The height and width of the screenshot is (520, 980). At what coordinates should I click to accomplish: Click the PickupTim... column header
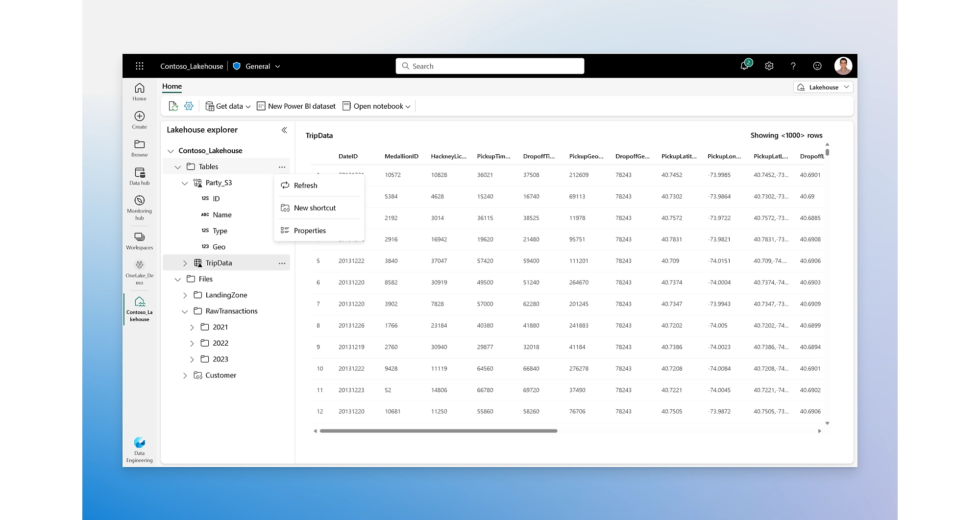click(493, 156)
